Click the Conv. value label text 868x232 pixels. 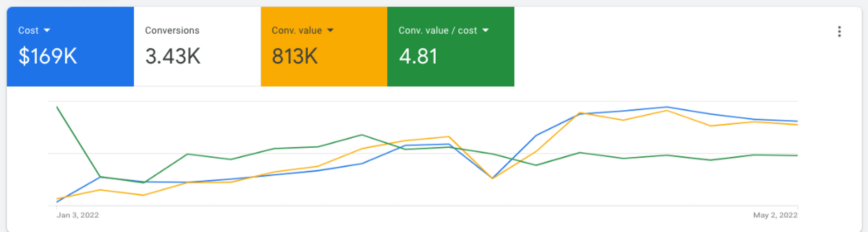[x=296, y=30]
